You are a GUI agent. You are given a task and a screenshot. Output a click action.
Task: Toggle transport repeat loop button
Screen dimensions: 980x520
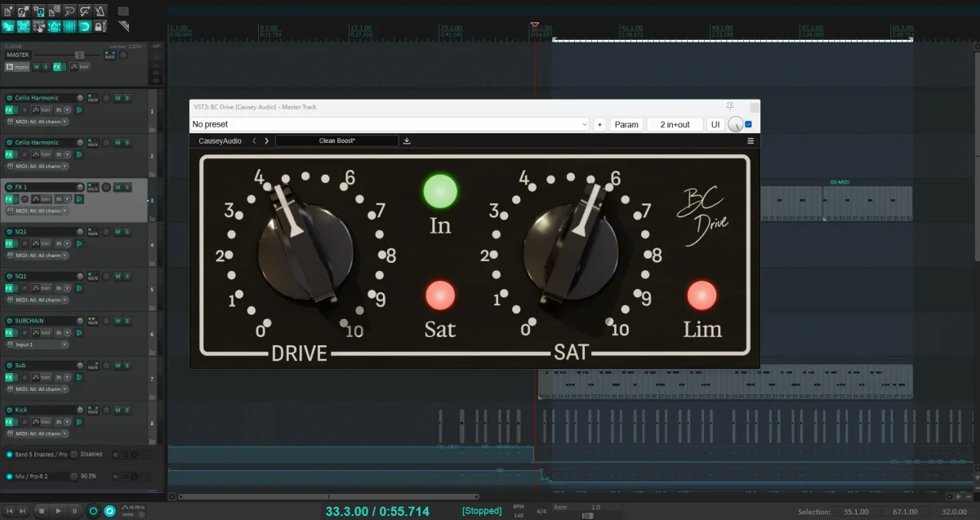[x=109, y=511]
